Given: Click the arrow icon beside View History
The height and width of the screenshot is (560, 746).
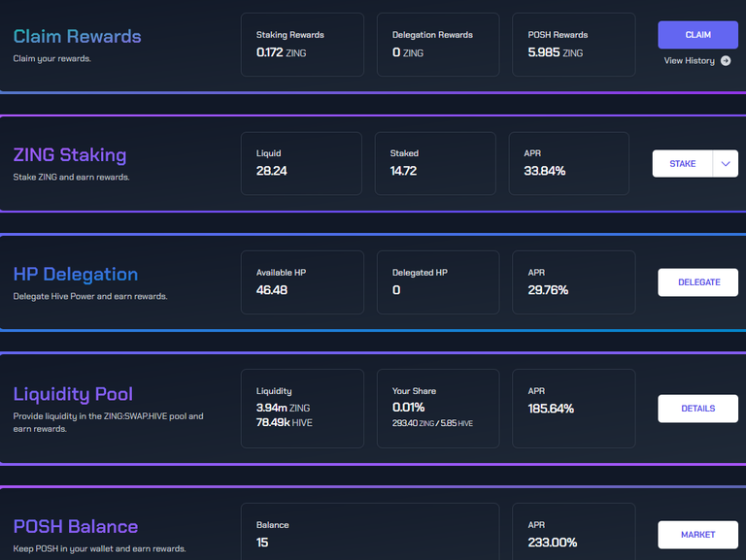Looking at the screenshot, I should 726,61.
